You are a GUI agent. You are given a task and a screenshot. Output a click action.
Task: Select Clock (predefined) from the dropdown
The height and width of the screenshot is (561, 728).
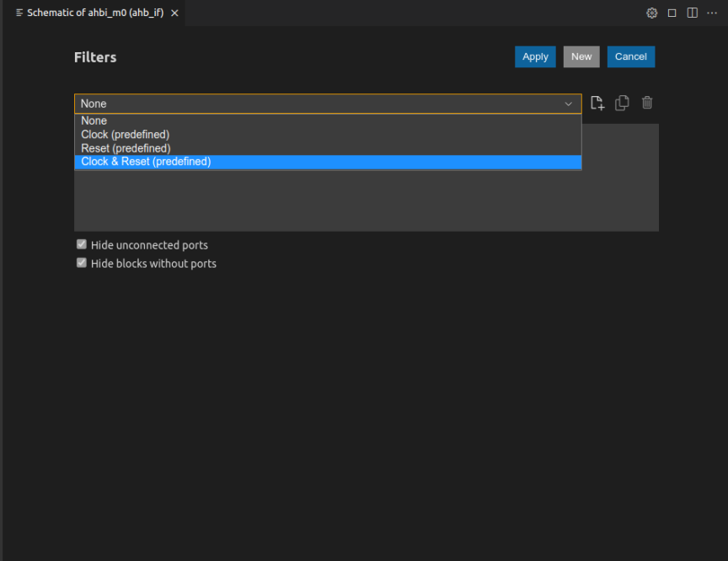[x=125, y=134]
